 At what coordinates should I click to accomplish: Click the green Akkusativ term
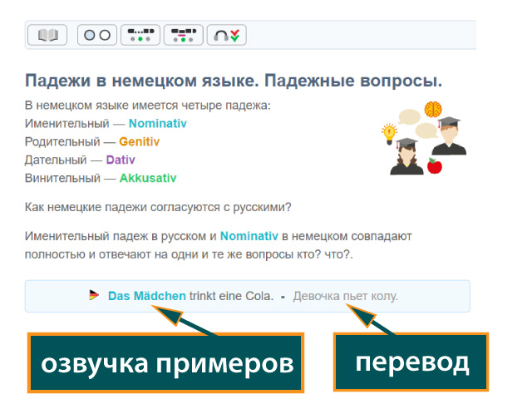148,178
